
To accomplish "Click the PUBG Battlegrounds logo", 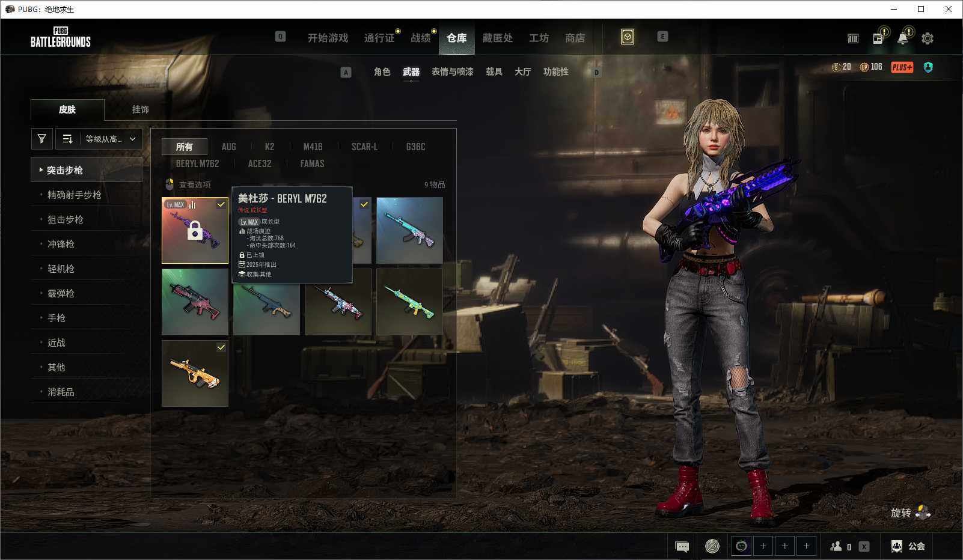I will tap(61, 37).
